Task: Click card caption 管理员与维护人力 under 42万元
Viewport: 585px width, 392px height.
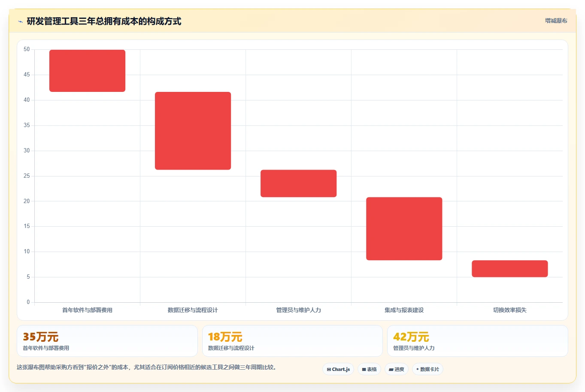Action: pos(414,348)
